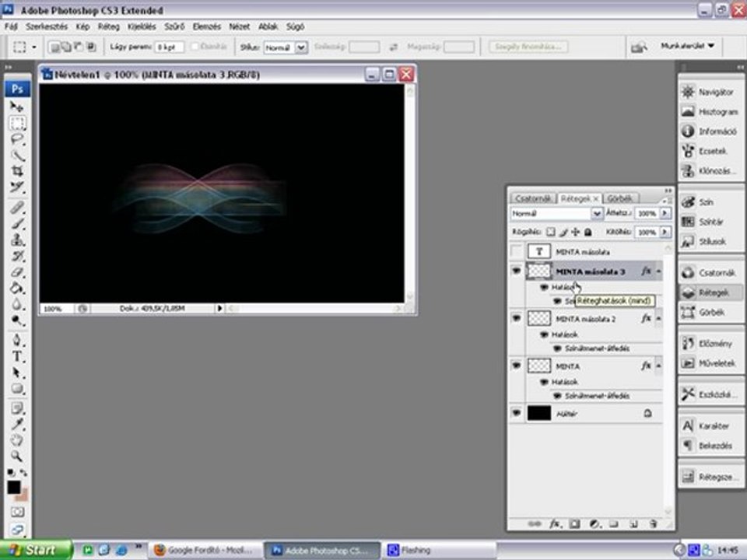Open the layer opacity slider arrow
This screenshot has height=560, width=747.
pyautogui.click(x=665, y=213)
